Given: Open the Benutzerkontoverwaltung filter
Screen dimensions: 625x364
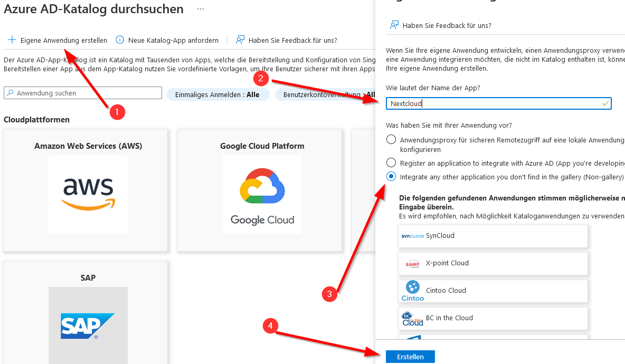Looking at the screenshot, I should pos(325,95).
